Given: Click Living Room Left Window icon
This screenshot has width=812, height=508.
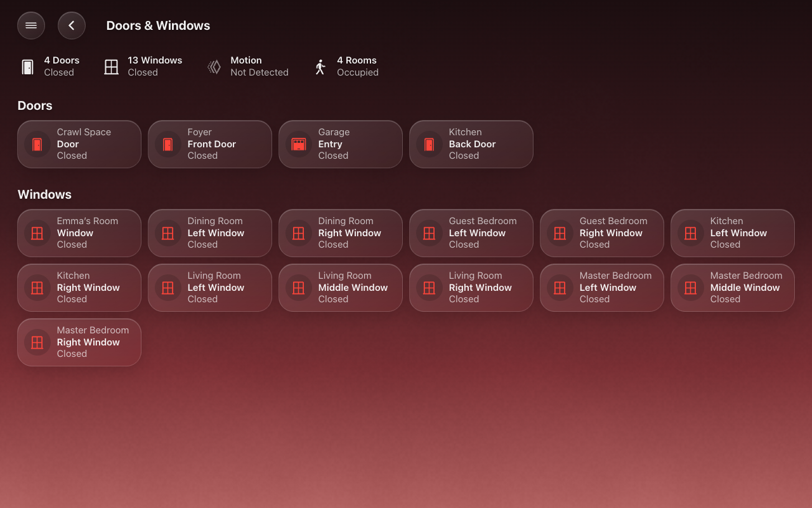Looking at the screenshot, I should coord(168,288).
